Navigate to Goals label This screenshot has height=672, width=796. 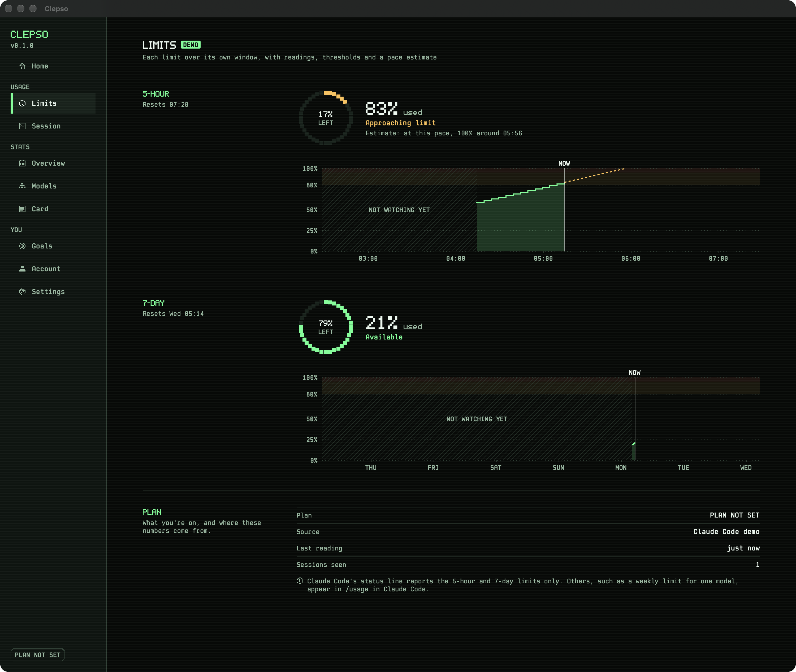(42, 246)
